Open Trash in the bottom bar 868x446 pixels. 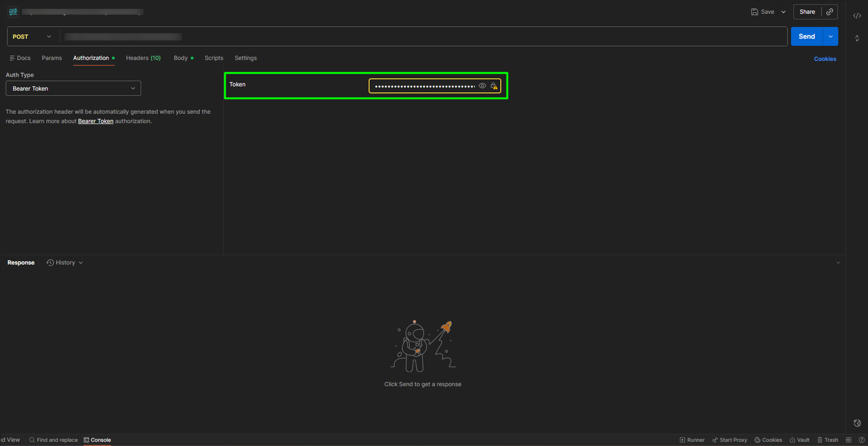click(x=827, y=440)
